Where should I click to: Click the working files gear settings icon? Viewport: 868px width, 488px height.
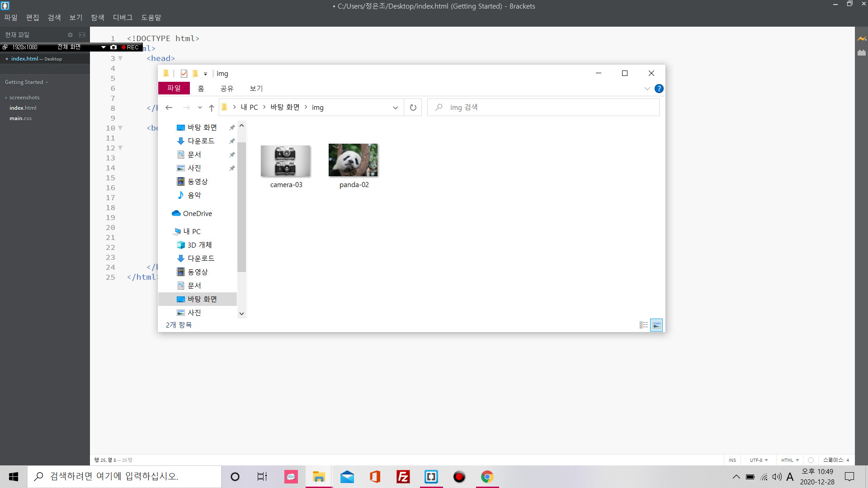pyautogui.click(x=70, y=35)
